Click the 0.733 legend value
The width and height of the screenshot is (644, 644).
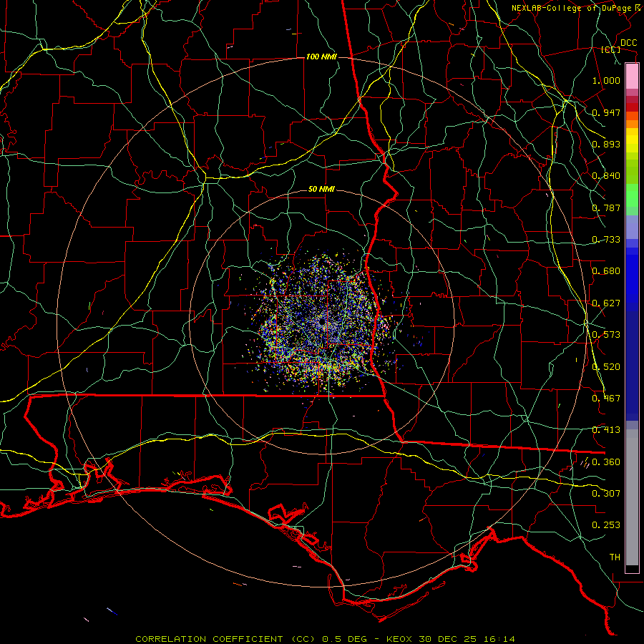(x=606, y=240)
